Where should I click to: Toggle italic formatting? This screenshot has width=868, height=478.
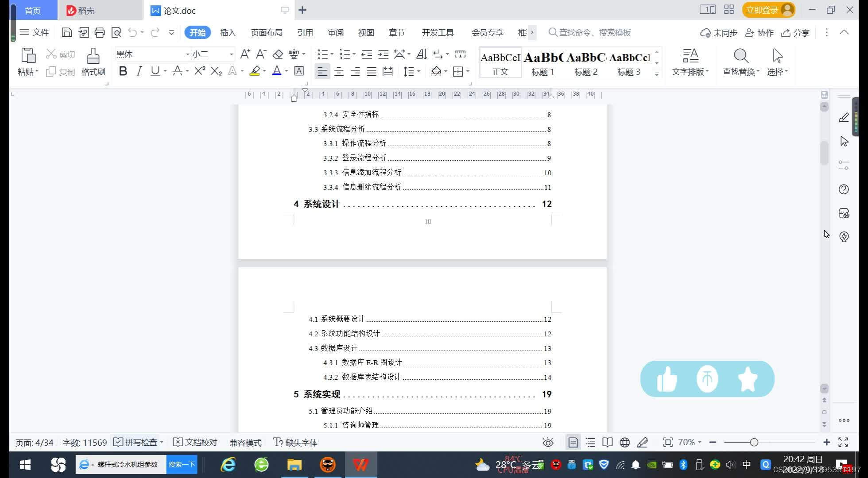click(139, 71)
